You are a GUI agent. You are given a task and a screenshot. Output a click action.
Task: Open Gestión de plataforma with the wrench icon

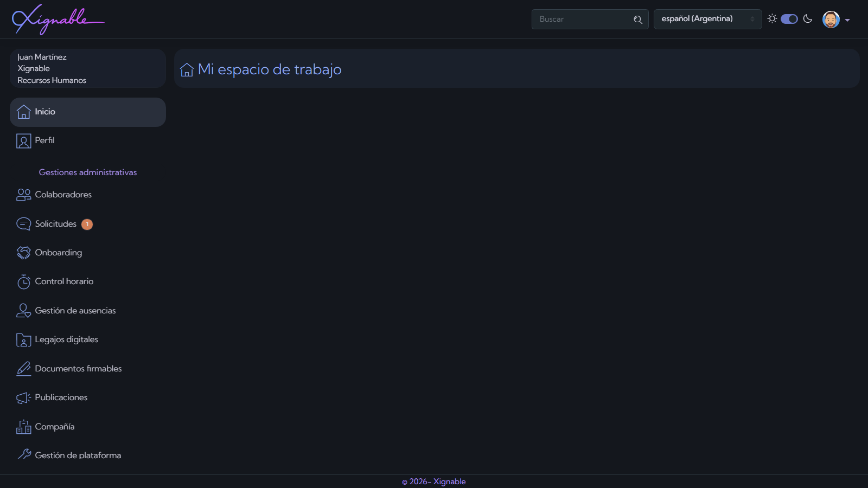pyautogui.click(x=23, y=455)
